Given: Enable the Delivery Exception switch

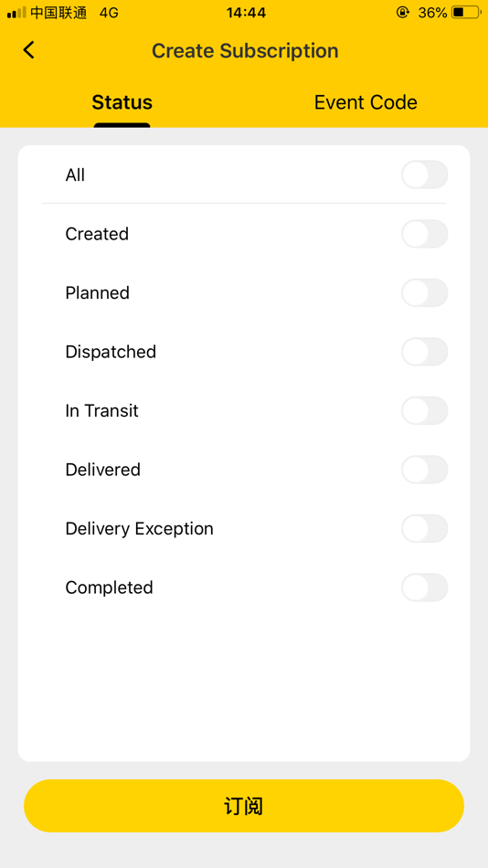Looking at the screenshot, I should click(x=425, y=529).
